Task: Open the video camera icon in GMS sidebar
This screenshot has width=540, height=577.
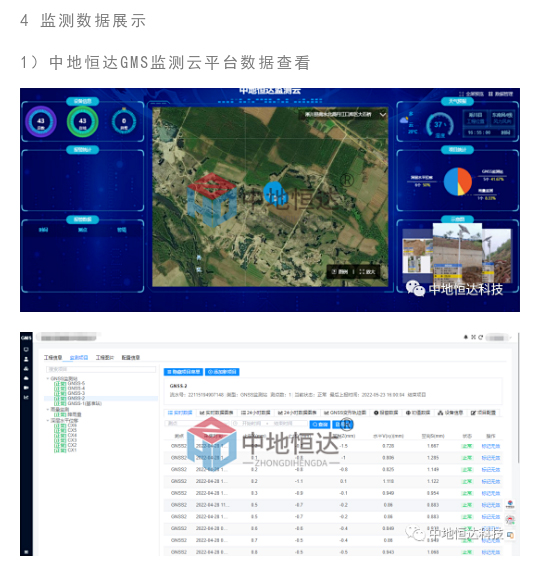Action: 26,387
